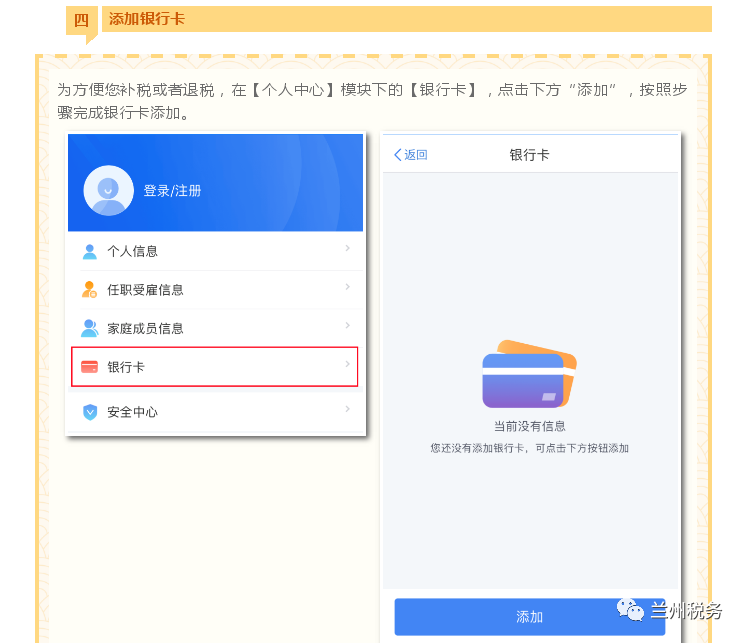Click the WeChat logo watermark
This screenshot has height=643, width=746.
tap(630, 610)
